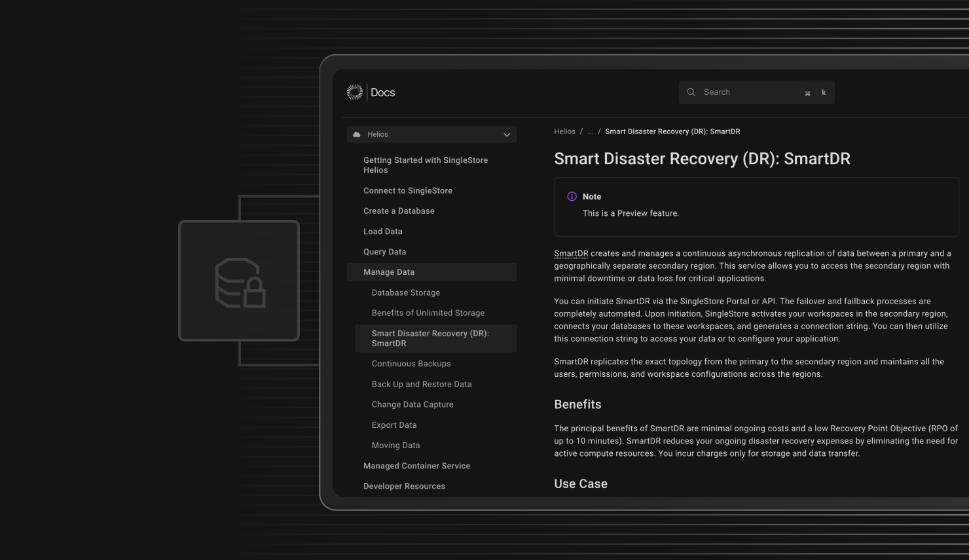This screenshot has height=560, width=969.
Task: Open Continuous Backups page
Action: [411, 364]
